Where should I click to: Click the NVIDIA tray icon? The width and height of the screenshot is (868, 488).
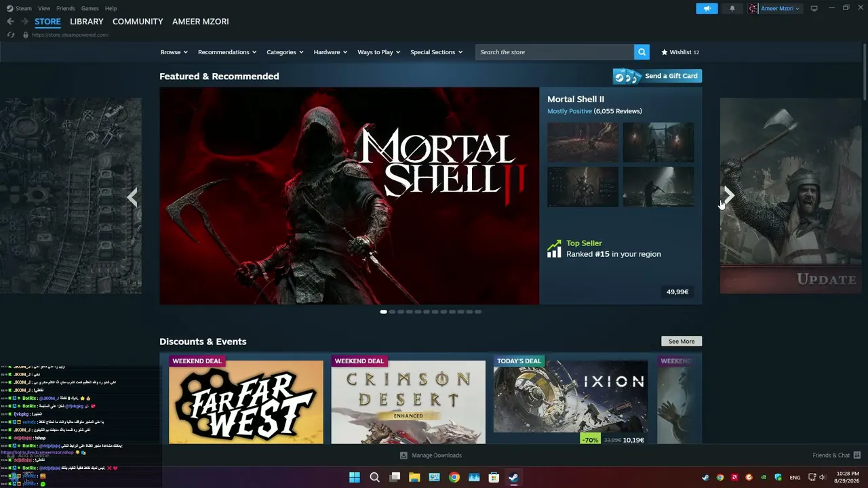point(764,477)
